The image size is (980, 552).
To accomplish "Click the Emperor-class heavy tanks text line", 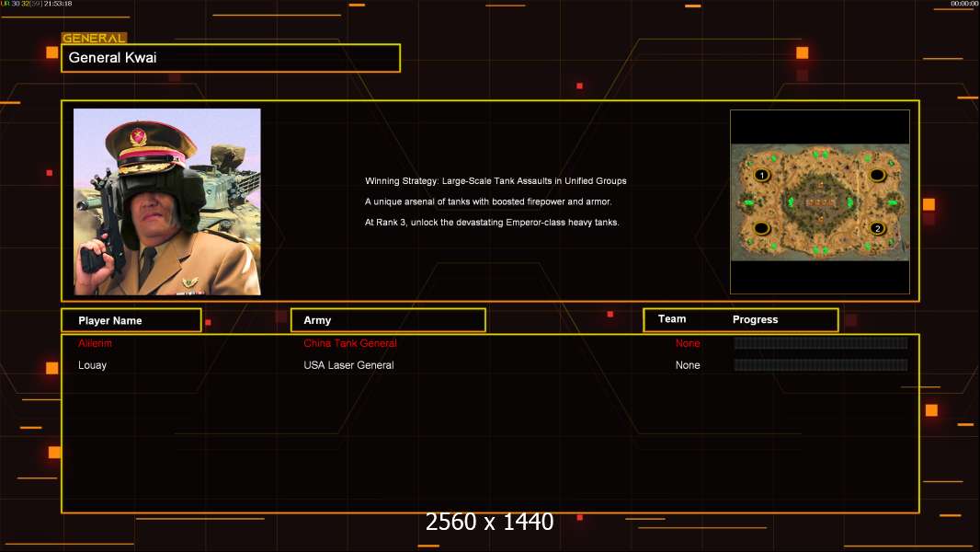I will 492,222.
